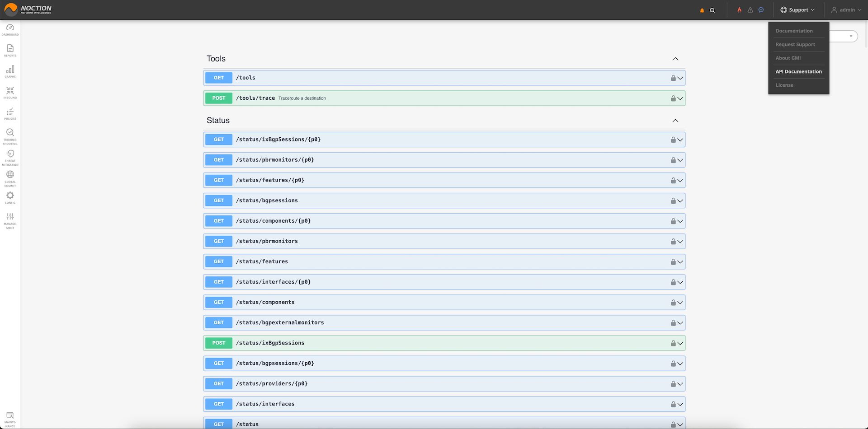Select Documentation from Support menu
The width and height of the screenshot is (868, 429).
point(794,31)
